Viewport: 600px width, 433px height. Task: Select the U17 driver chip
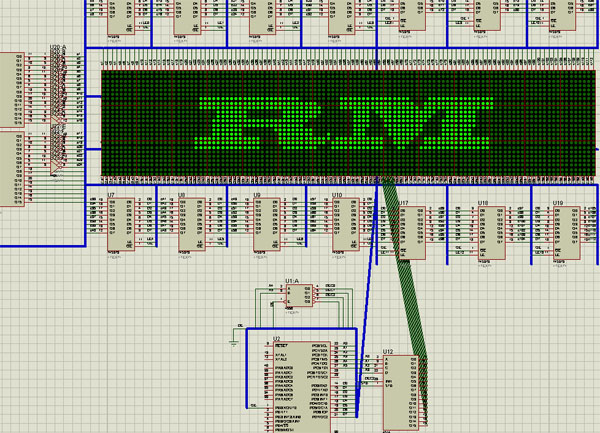412,233
